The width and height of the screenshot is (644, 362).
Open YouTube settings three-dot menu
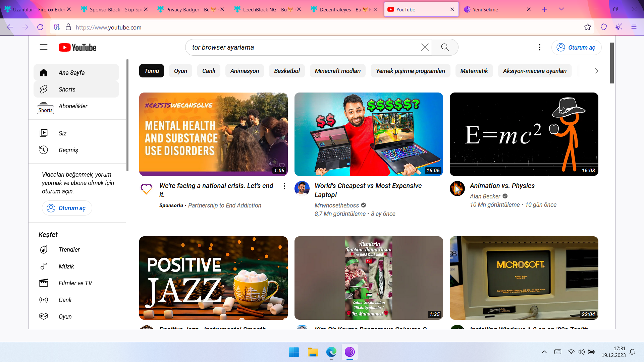pos(539,47)
